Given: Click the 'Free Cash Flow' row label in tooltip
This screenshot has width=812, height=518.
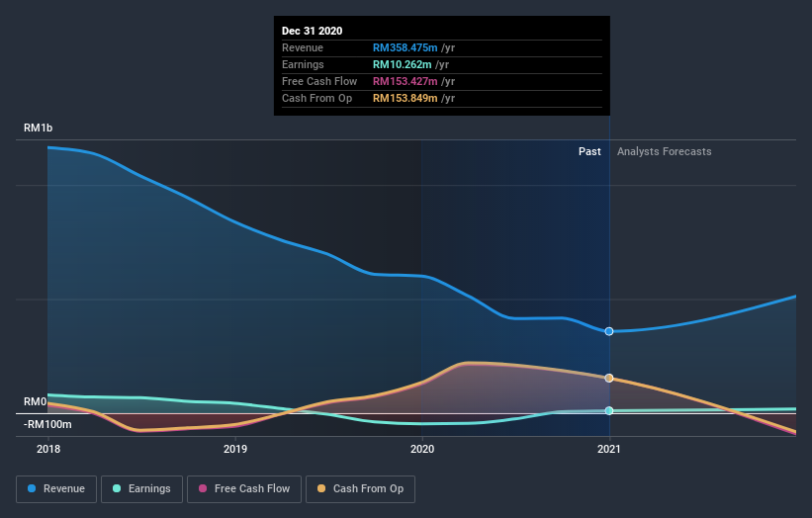Looking at the screenshot, I should (319, 81).
